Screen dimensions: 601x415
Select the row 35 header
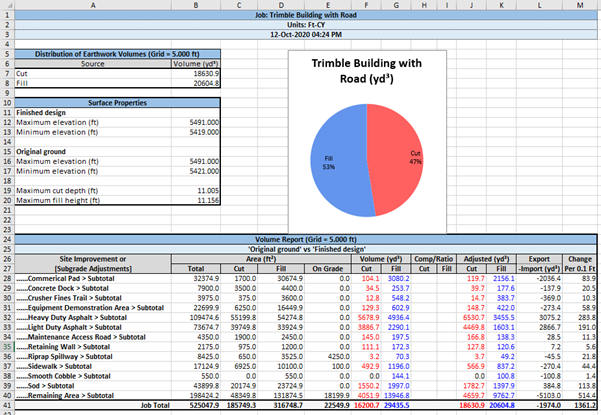pos(7,347)
